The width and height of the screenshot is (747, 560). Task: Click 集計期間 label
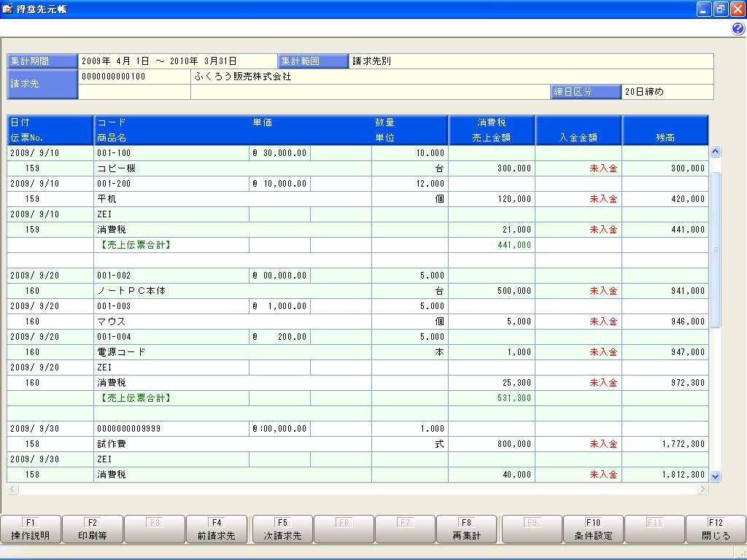(42, 61)
